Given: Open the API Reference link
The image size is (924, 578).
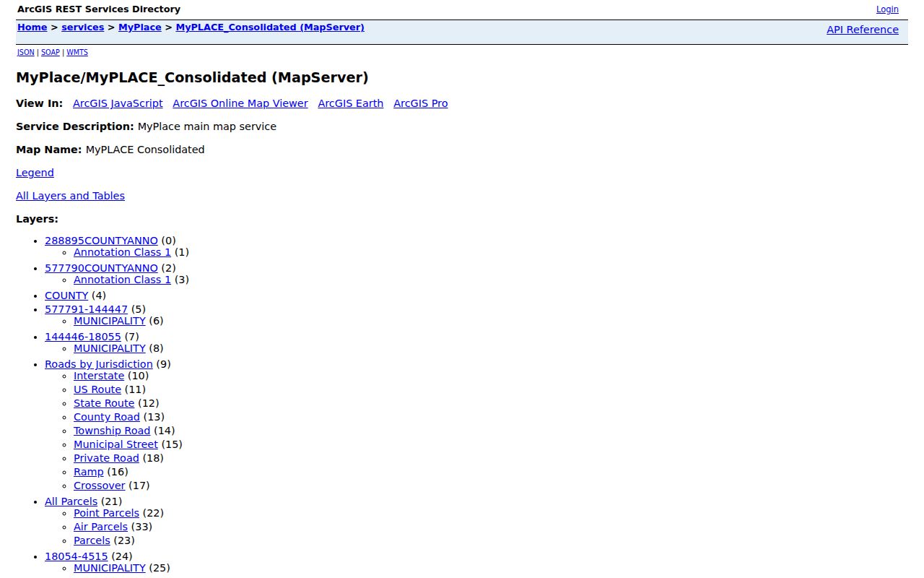Looking at the screenshot, I should point(863,30).
